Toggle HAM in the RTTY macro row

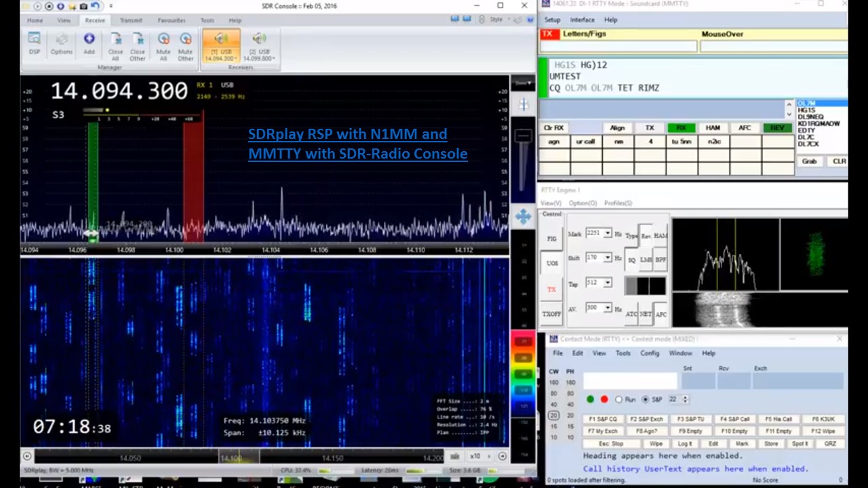(x=713, y=127)
